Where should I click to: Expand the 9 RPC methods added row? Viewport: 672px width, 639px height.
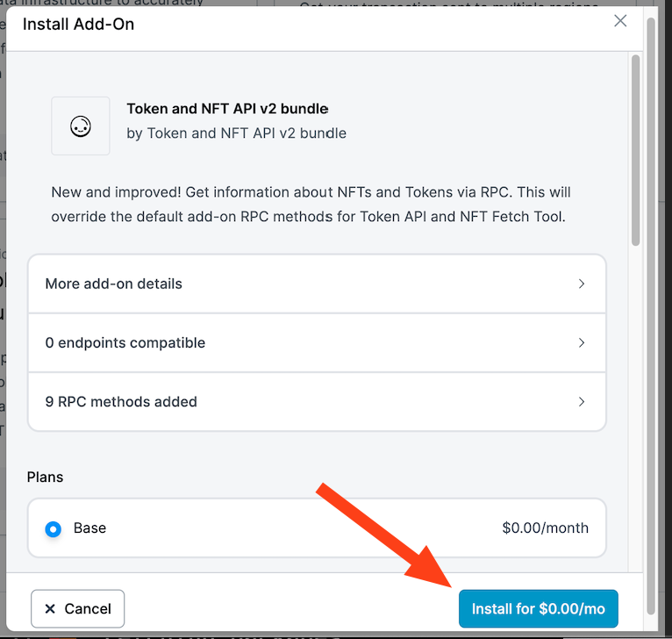click(317, 402)
